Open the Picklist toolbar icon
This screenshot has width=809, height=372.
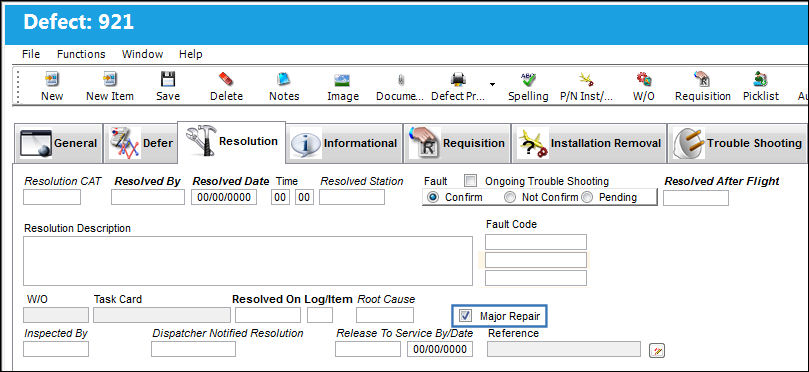pyautogui.click(x=761, y=79)
